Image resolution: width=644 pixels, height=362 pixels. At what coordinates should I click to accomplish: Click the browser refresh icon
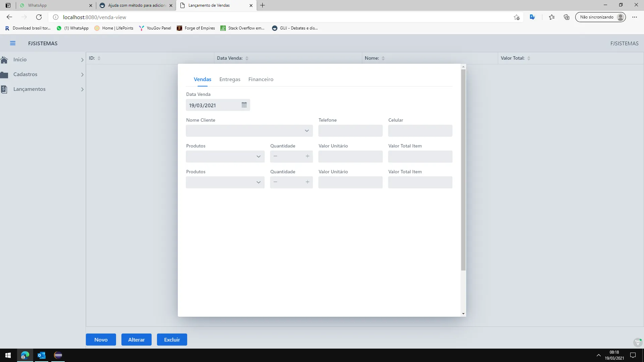(39, 17)
